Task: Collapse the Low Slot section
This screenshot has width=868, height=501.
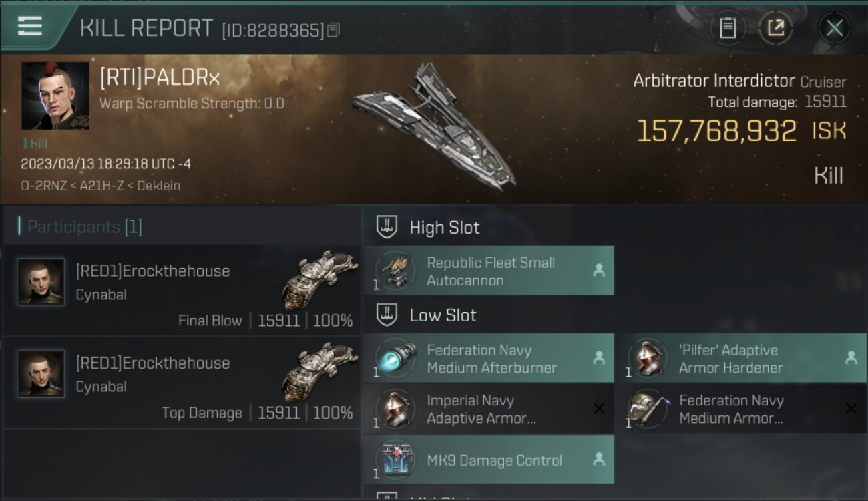Action: click(x=387, y=315)
